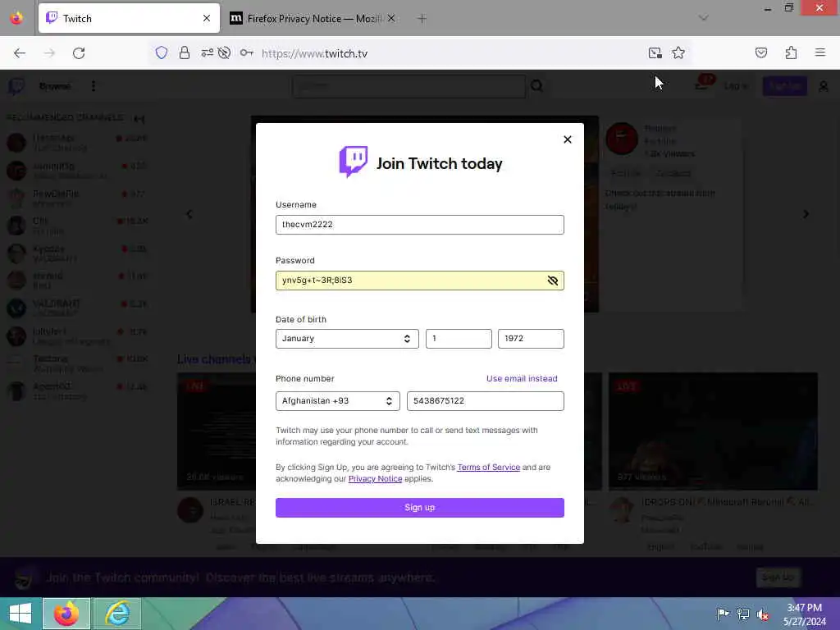840x630 pixels.
Task: Click the Twitch search box
Action: click(409, 86)
